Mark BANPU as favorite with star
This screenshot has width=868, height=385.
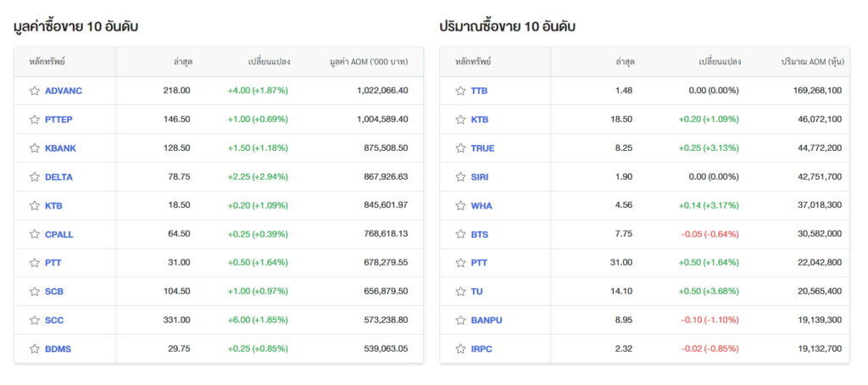point(460,321)
